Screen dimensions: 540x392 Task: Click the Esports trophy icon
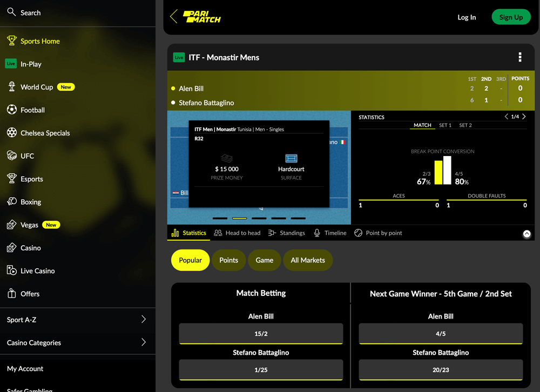12,178
